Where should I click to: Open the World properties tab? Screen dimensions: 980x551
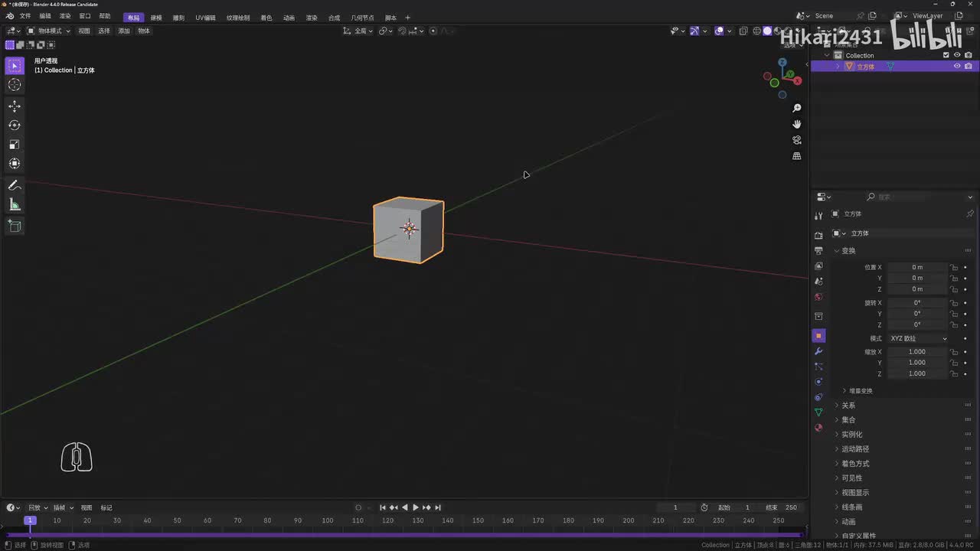(818, 297)
